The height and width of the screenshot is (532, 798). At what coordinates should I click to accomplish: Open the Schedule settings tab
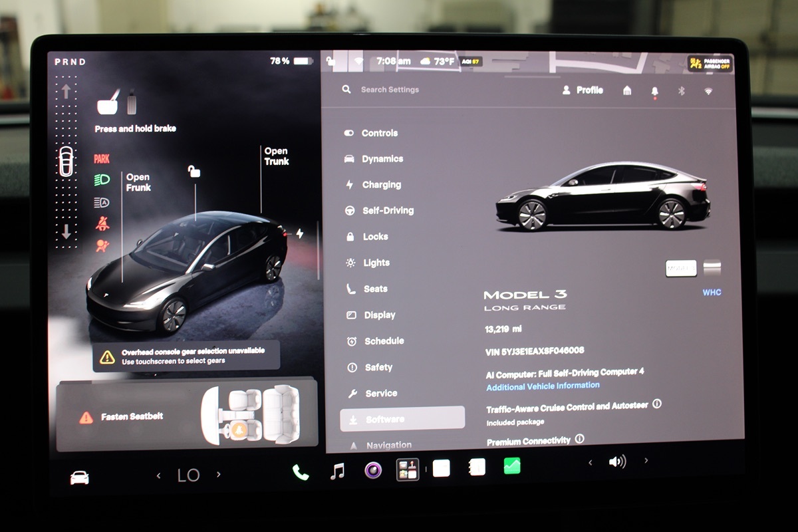pyautogui.click(x=375, y=341)
